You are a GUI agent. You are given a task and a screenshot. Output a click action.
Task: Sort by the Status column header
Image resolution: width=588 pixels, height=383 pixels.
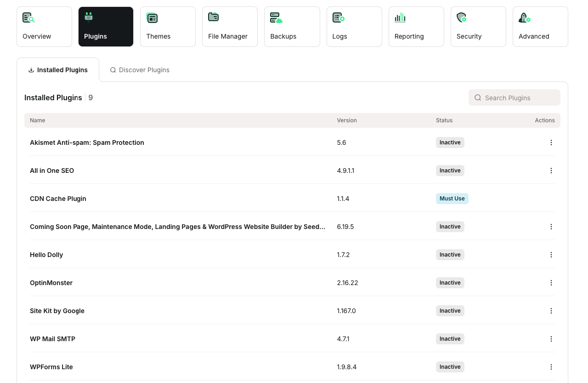tap(444, 120)
